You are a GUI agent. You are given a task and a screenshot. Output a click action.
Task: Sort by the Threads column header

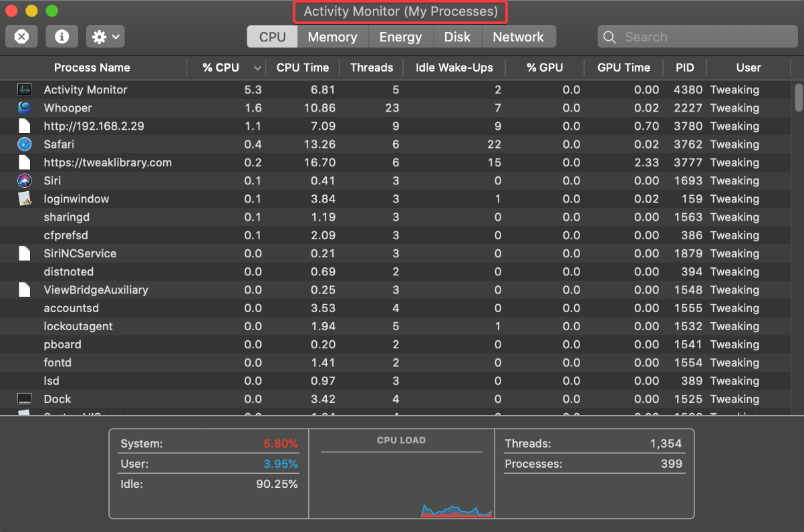click(372, 68)
